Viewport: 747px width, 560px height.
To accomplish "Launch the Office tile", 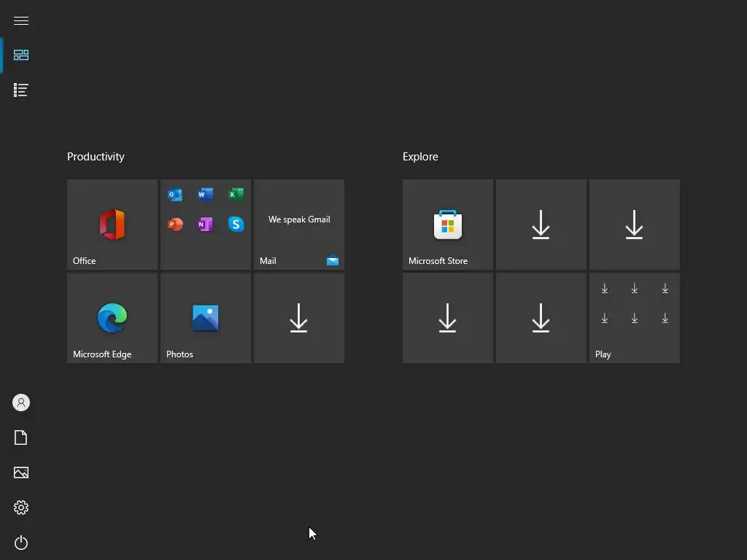I will click(112, 225).
